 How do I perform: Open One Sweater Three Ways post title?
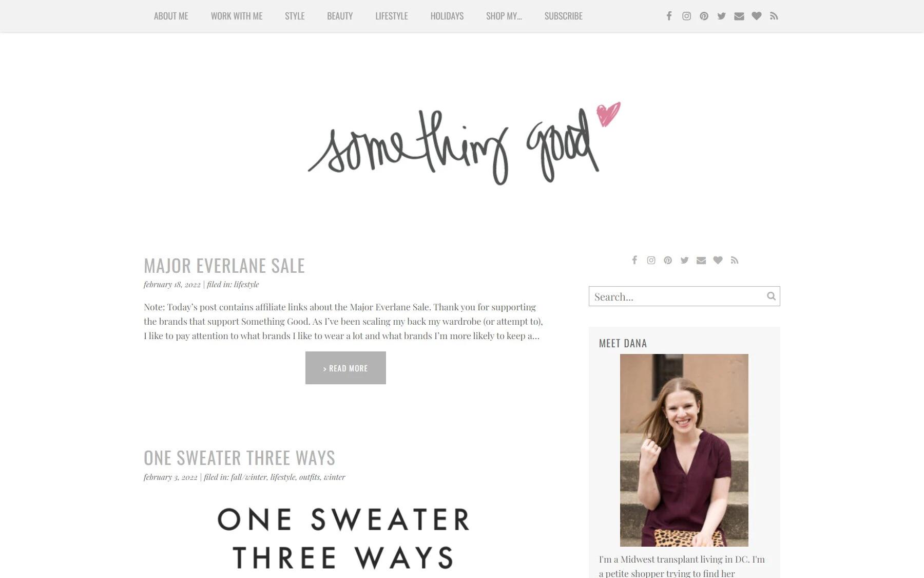tap(239, 458)
